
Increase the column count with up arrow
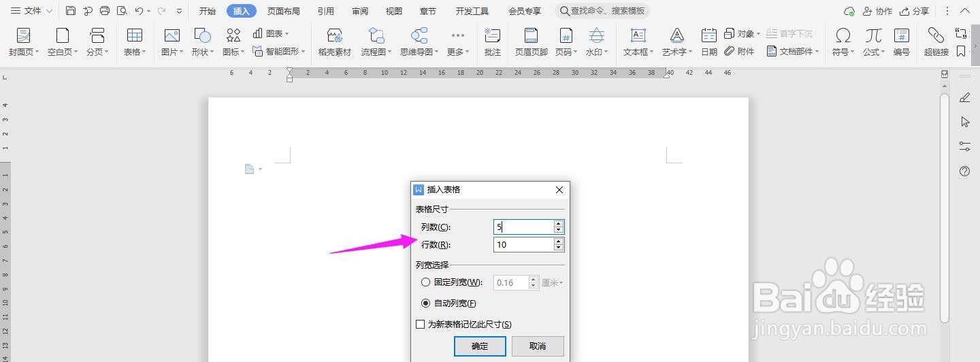point(559,224)
